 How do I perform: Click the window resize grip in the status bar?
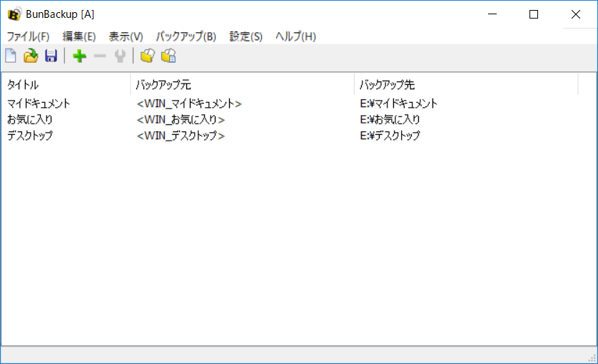click(592, 358)
